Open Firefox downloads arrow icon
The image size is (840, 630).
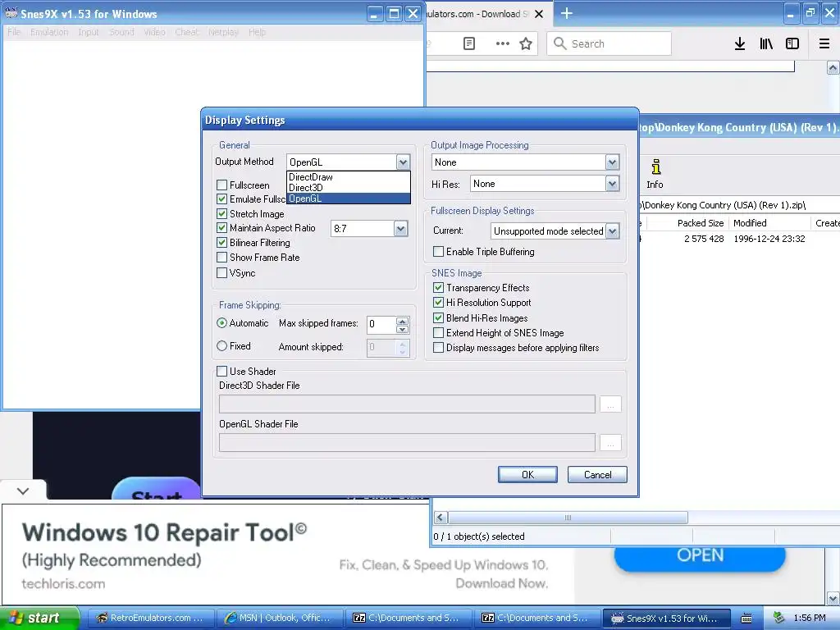click(x=739, y=43)
